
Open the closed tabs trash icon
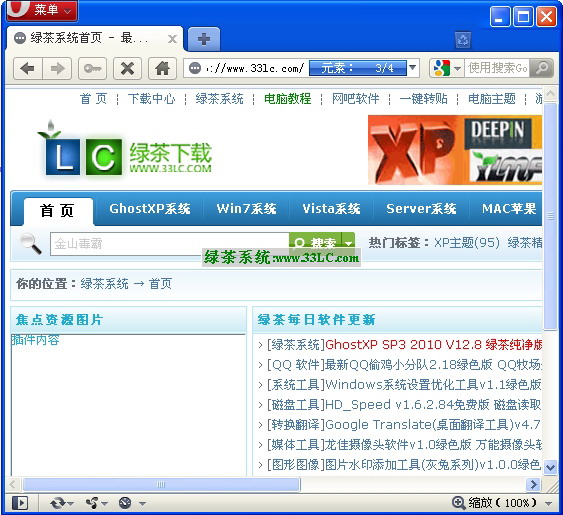point(463,40)
